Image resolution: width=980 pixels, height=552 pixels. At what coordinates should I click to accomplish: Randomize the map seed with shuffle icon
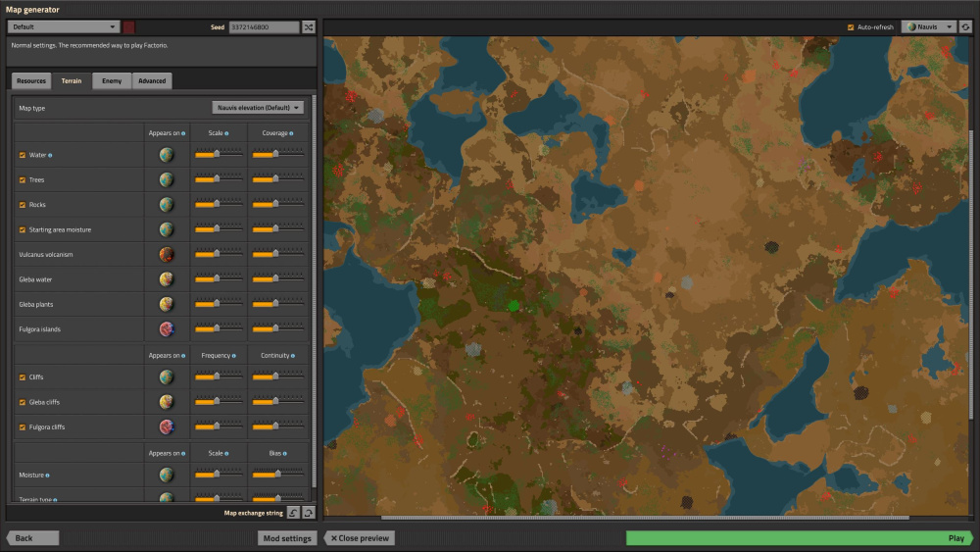(x=309, y=27)
